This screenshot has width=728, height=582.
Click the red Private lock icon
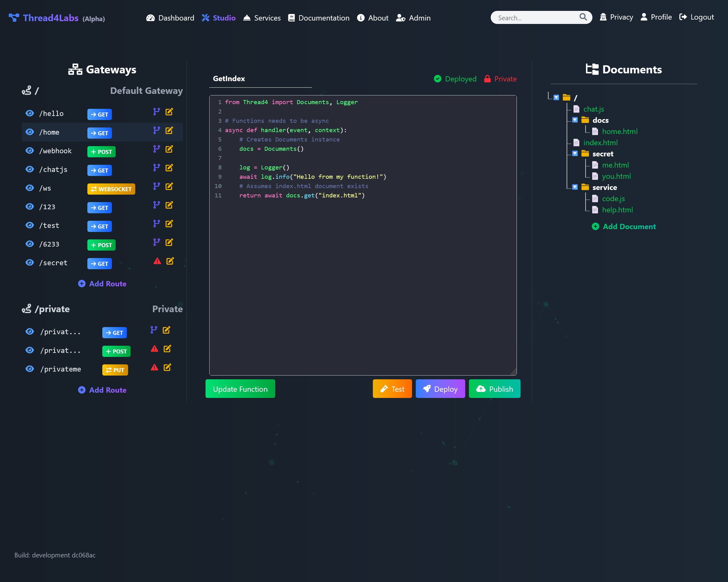click(487, 79)
